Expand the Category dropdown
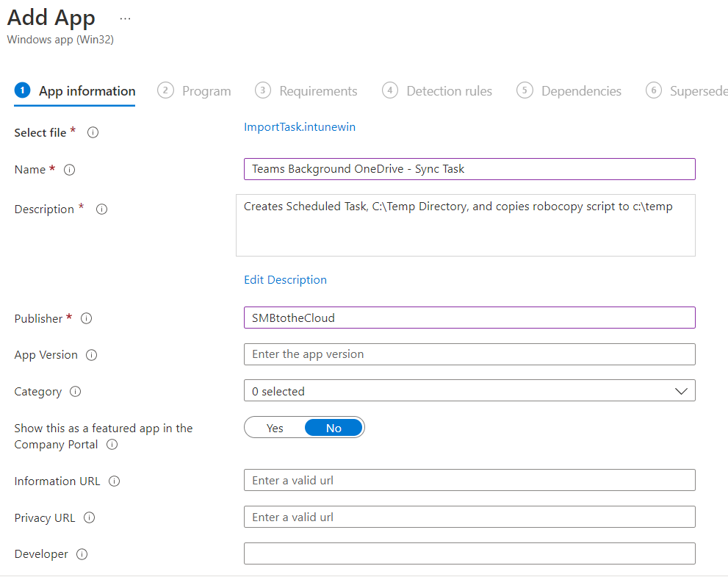The image size is (728, 577). [469, 391]
